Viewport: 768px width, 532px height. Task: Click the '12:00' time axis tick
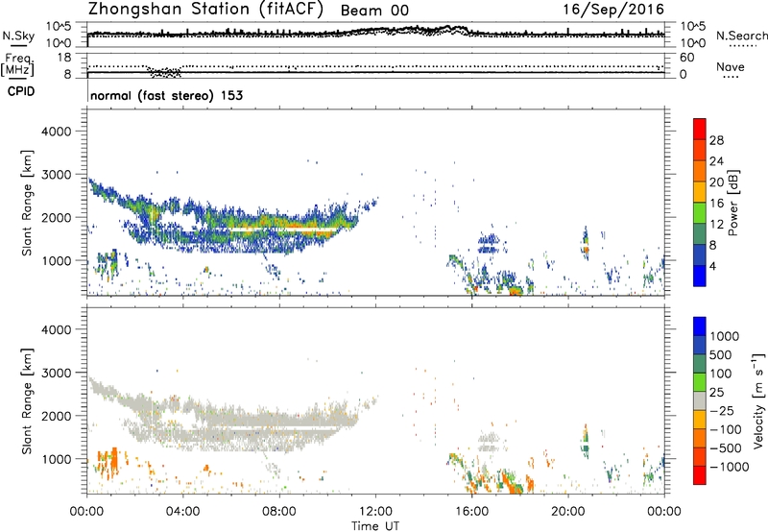(x=375, y=512)
